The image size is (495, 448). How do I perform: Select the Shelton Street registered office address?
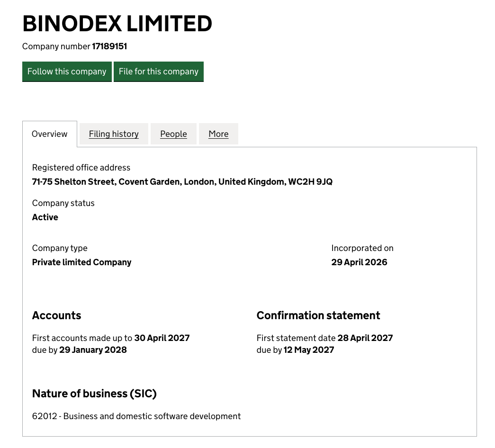182,182
